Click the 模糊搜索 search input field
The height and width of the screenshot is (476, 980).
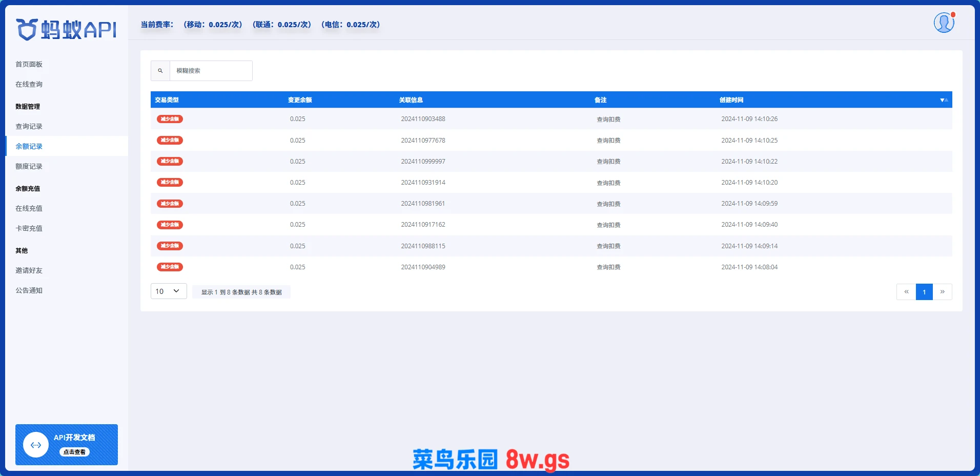coord(211,71)
